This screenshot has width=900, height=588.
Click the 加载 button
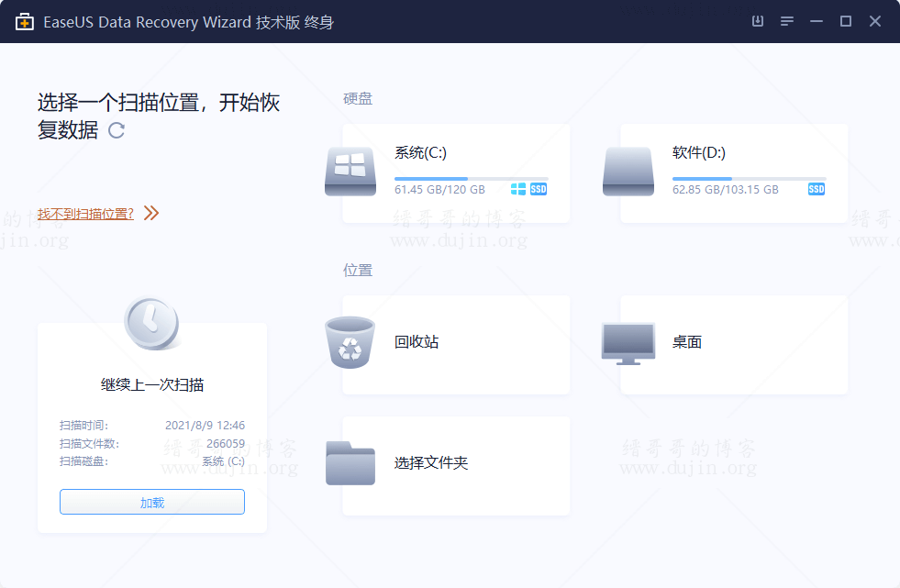pos(152,502)
